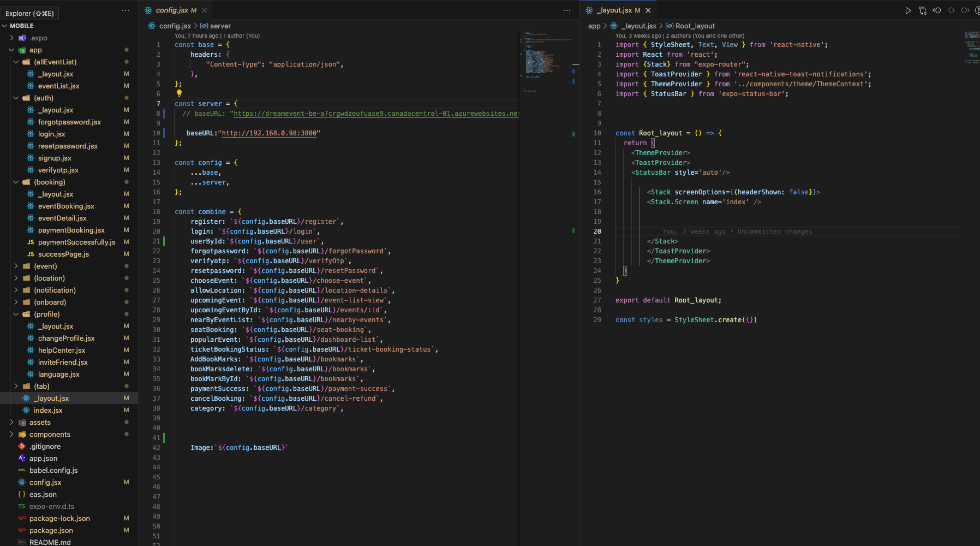Click React icon on login.jsx
980x546 pixels.
(x=31, y=134)
